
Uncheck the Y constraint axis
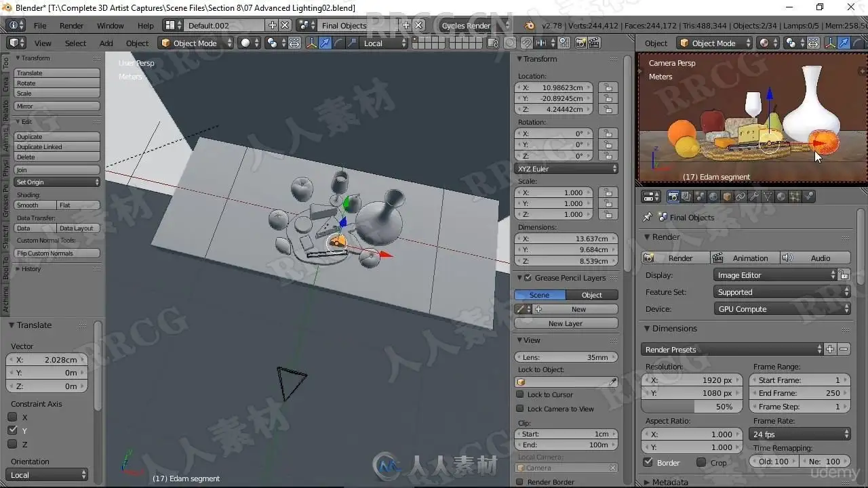point(12,430)
